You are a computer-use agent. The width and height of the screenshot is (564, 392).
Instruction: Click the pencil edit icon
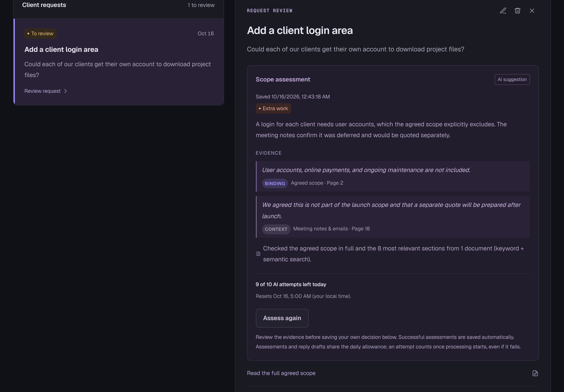pos(503,10)
